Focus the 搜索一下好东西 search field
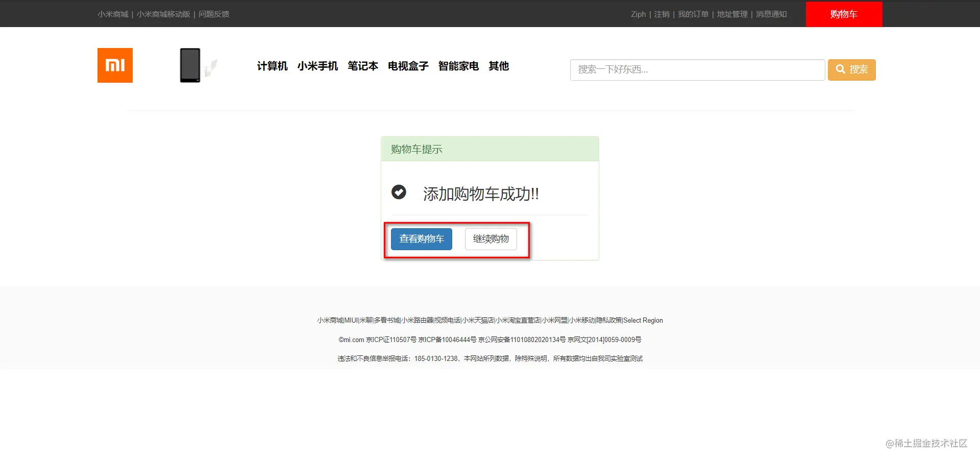980x461 pixels. [697, 70]
